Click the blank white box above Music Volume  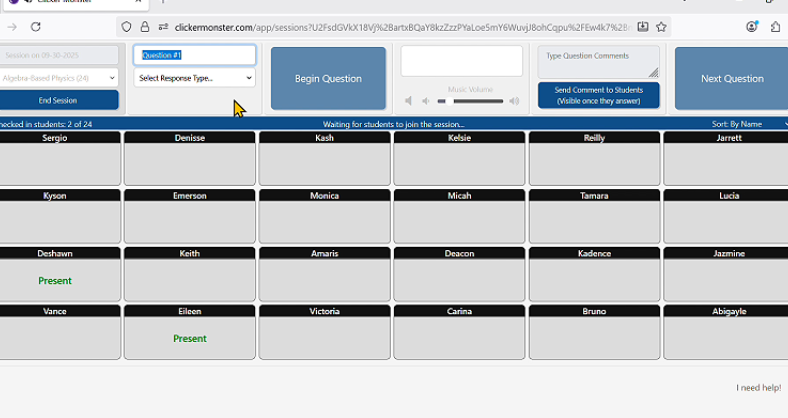point(462,61)
